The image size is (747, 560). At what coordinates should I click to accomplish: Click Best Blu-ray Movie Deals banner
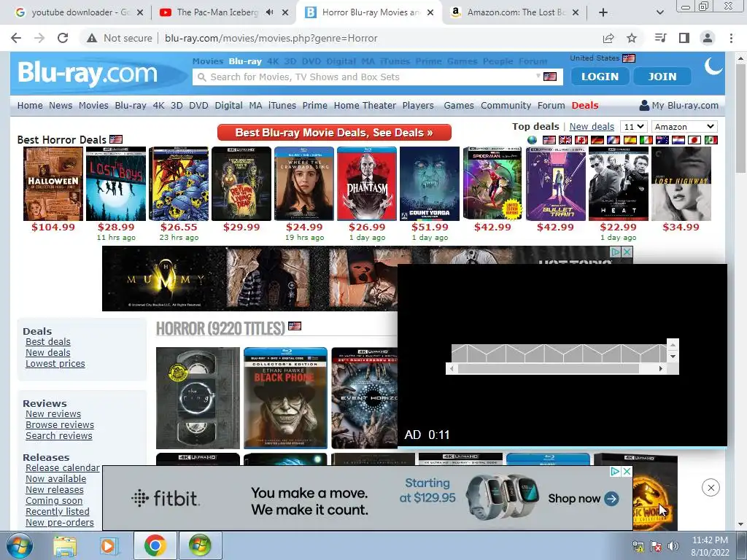[x=334, y=133]
